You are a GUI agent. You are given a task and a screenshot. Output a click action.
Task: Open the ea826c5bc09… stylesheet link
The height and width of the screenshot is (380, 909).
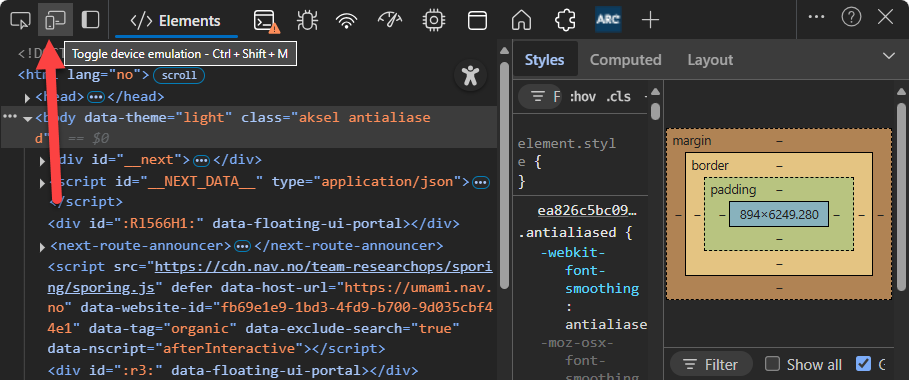(x=587, y=211)
